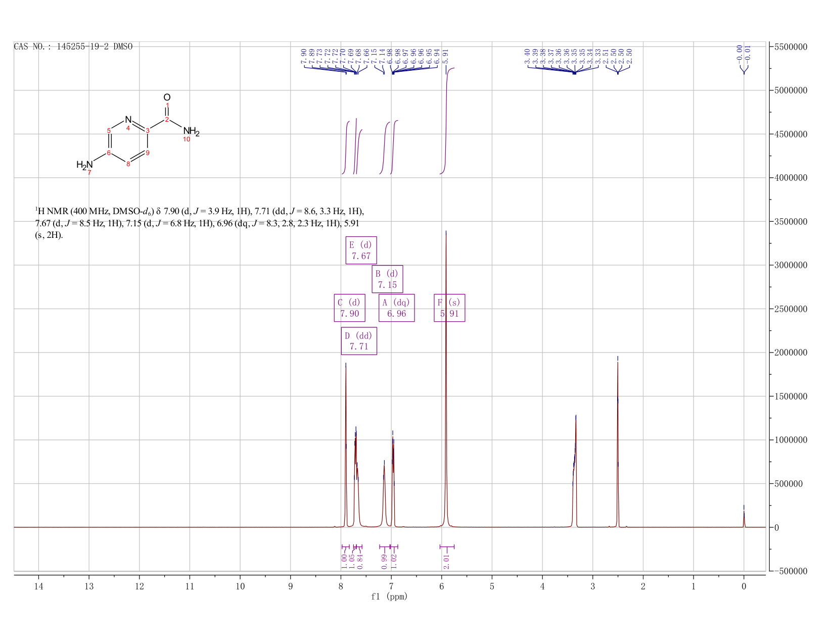Image resolution: width=834 pixels, height=644 pixels.
Task: Click the integral value 0.99 near 7.15 ppm
Action: [x=384, y=561]
